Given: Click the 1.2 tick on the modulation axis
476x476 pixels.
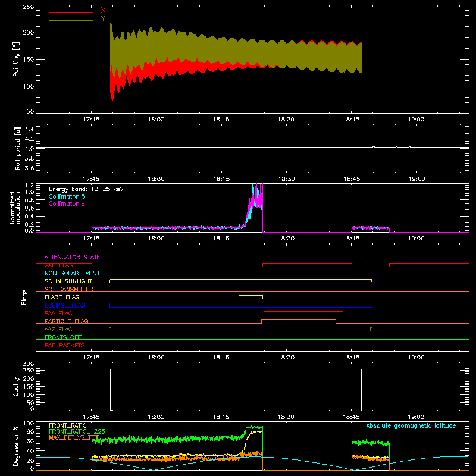Looking at the screenshot, I should 29,186.
